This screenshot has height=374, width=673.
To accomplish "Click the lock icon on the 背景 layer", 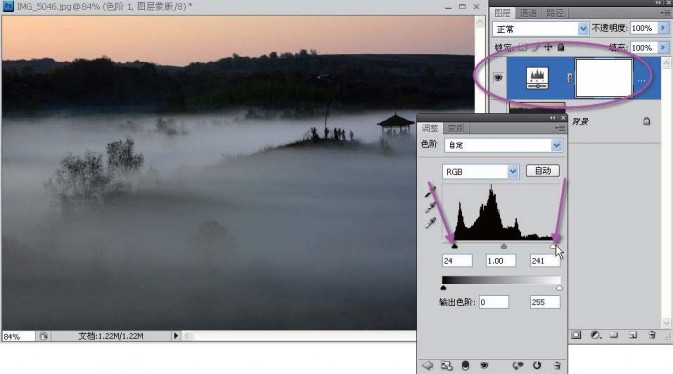I will click(646, 121).
